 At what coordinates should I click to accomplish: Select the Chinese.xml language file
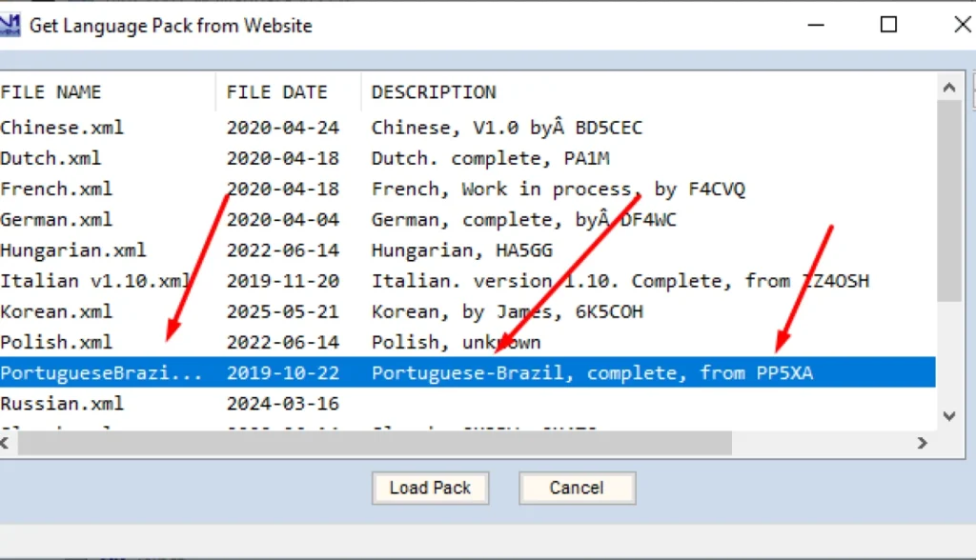pyautogui.click(x=63, y=127)
